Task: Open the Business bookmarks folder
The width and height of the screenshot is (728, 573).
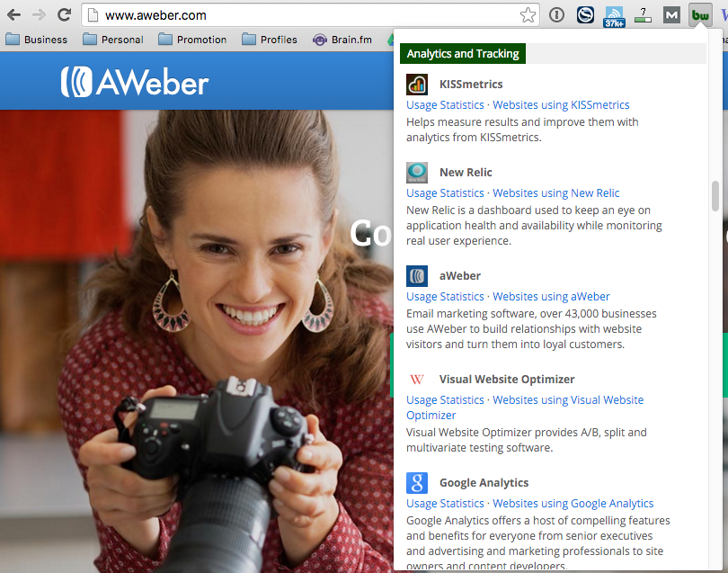Action: [x=37, y=40]
